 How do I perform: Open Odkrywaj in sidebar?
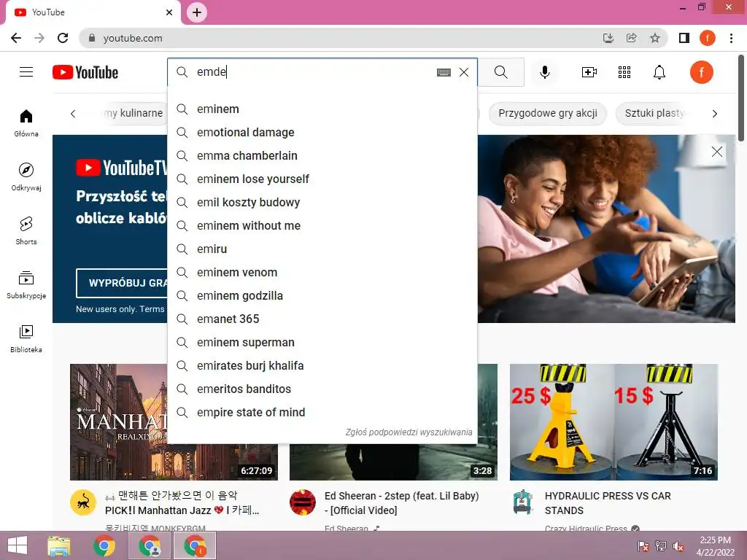click(26, 176)
